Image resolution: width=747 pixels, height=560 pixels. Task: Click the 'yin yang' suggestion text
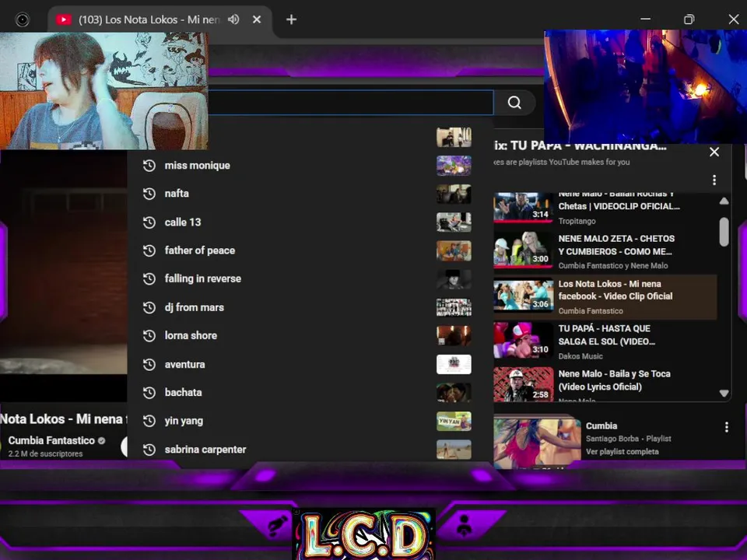(184, 421)
